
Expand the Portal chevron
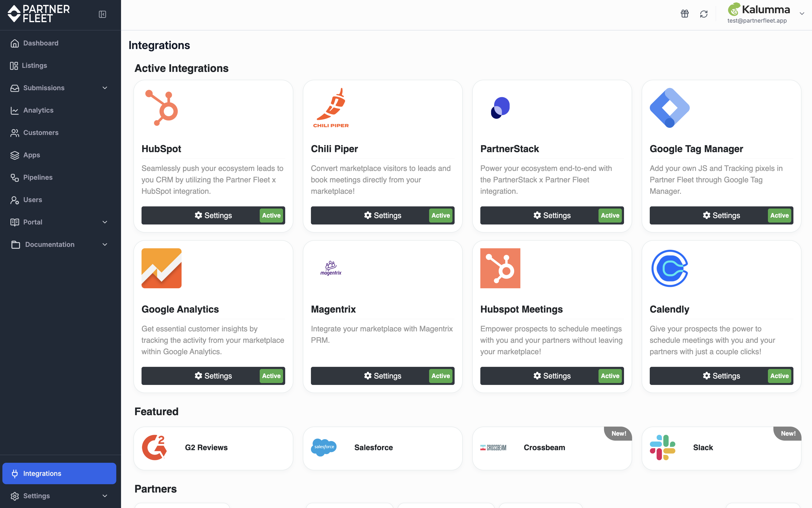click(x=105, y=222)
